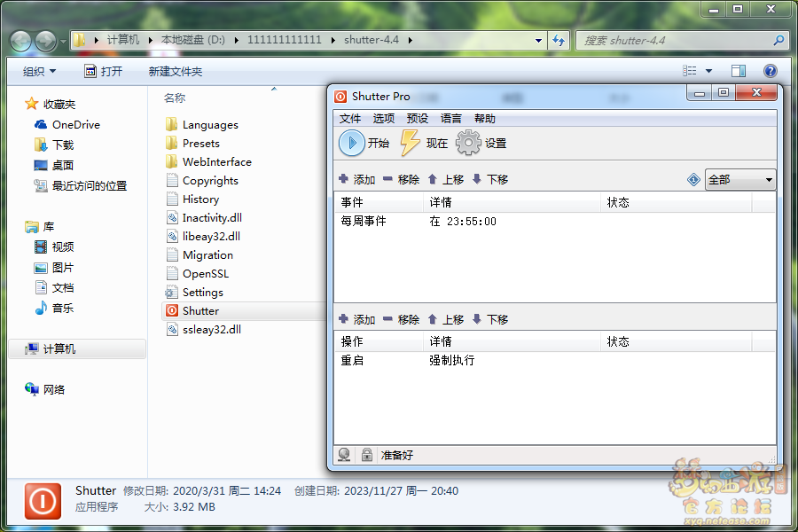Image resolution: width=798 pixels, height=532 pixels.
Task: Click the 操作 column header
Action: click(379, 341)
